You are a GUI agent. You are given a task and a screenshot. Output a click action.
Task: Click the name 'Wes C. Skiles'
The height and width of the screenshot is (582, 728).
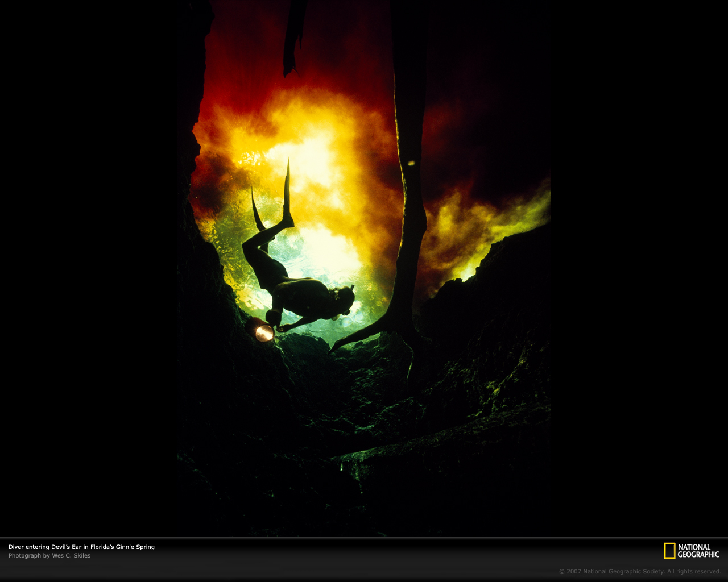71,555
